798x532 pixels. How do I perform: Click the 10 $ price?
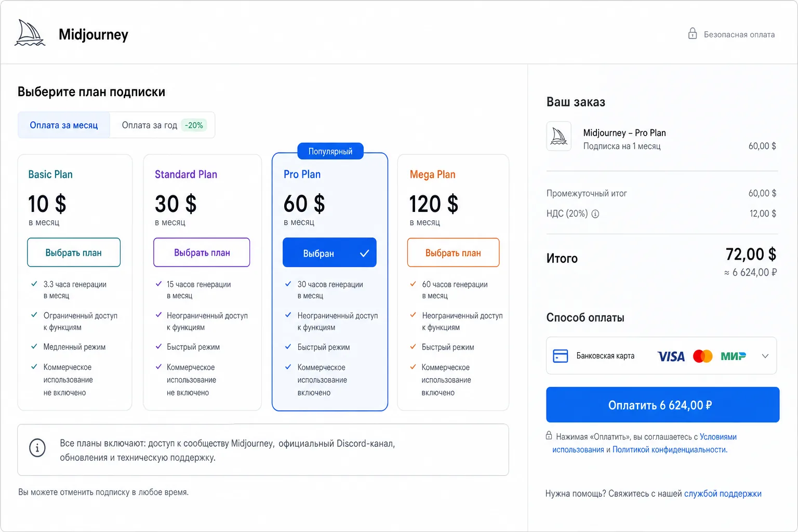click(47, 204)
